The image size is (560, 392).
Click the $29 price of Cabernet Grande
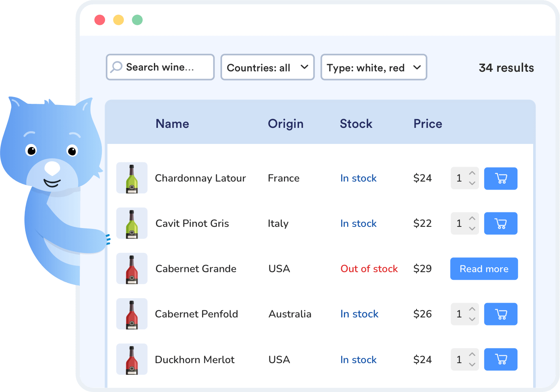(x=423, y=269)
